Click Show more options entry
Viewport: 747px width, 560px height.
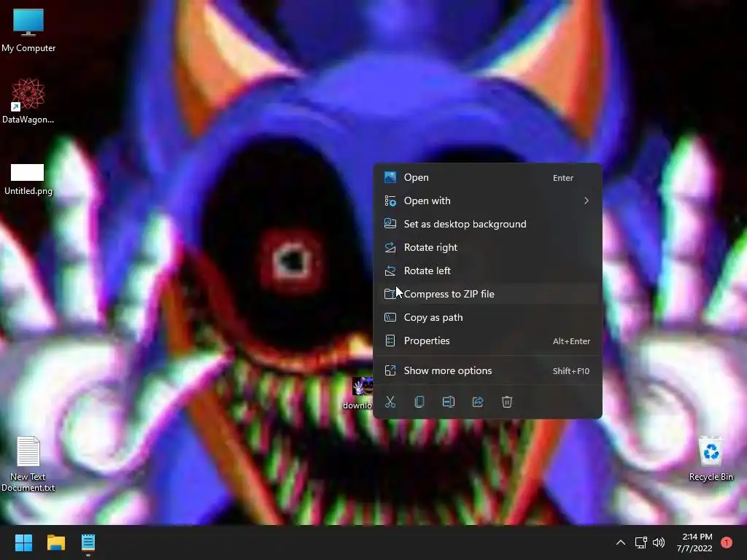coord(487,371)
